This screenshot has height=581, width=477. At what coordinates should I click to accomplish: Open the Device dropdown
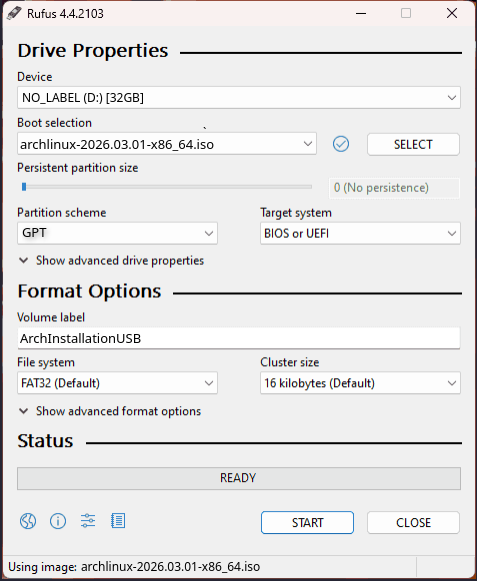239,98
